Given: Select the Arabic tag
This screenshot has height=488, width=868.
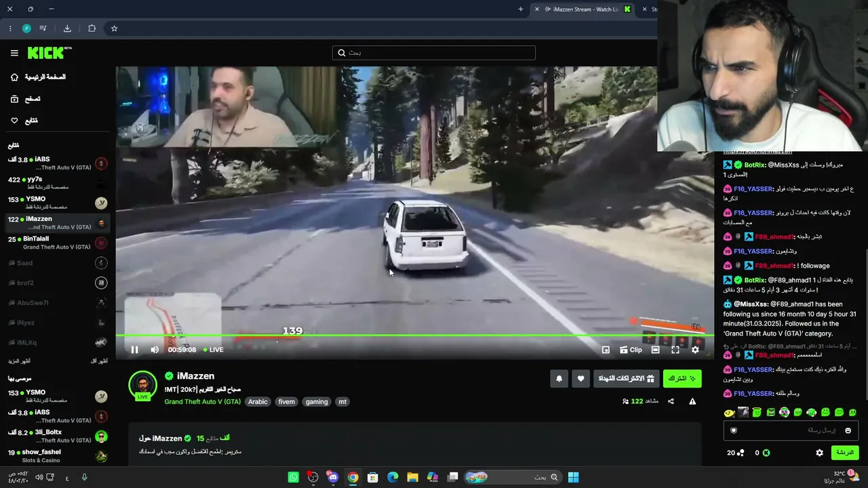Looking at the screenshot, I should click(x=258, y=402).
